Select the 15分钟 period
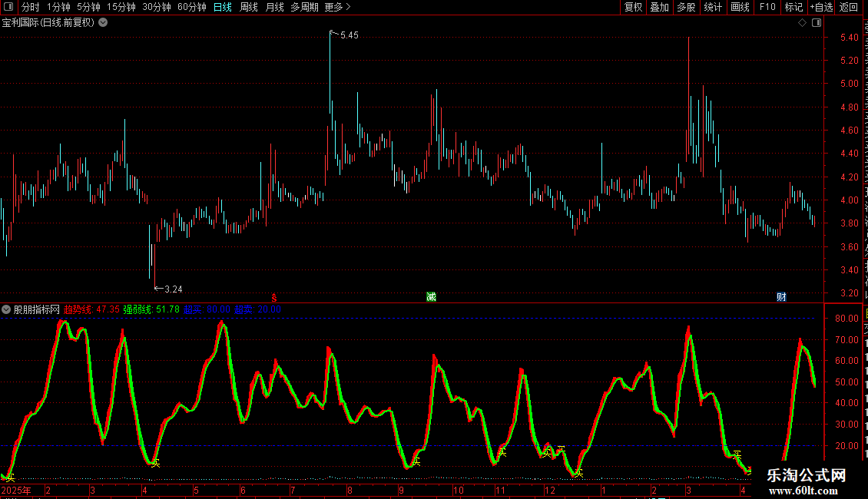The image size is (868, 499). tap(121, 7)
